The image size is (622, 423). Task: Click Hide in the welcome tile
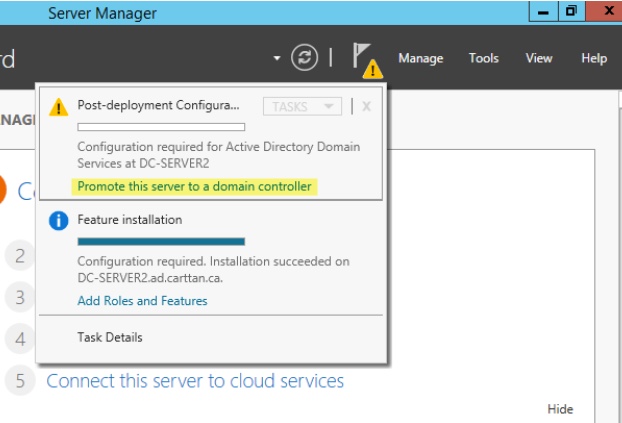click(x=560, y=409)
